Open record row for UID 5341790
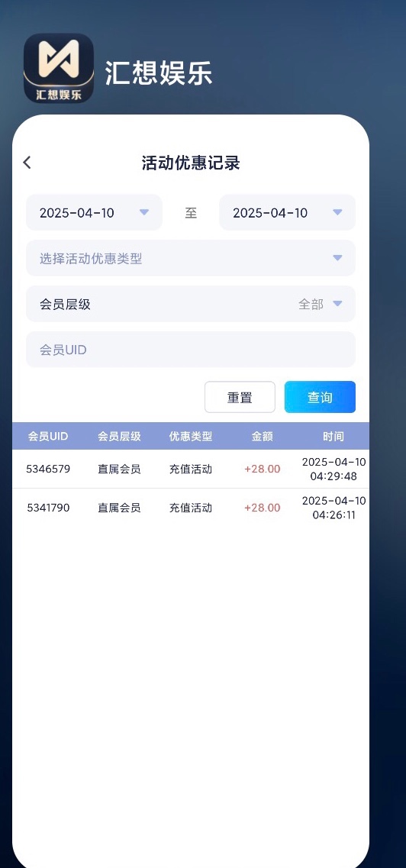Screen dimensions: 406x868 (191, 508)
